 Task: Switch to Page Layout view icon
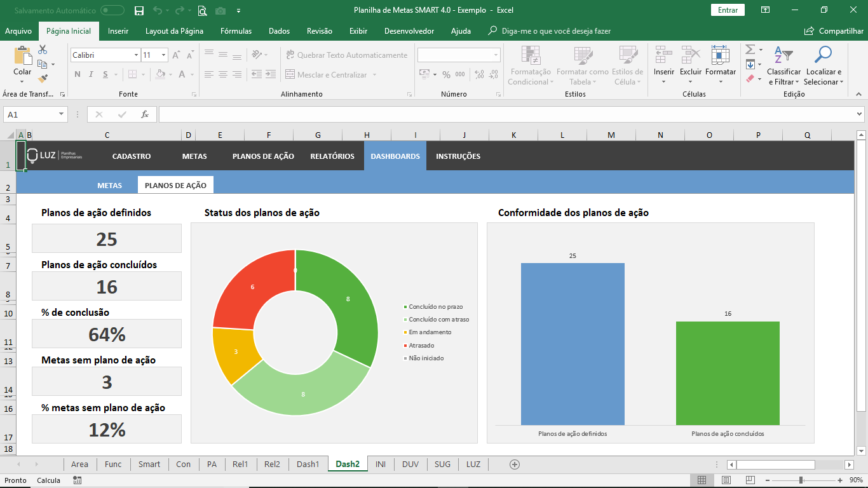coord(726,480)
